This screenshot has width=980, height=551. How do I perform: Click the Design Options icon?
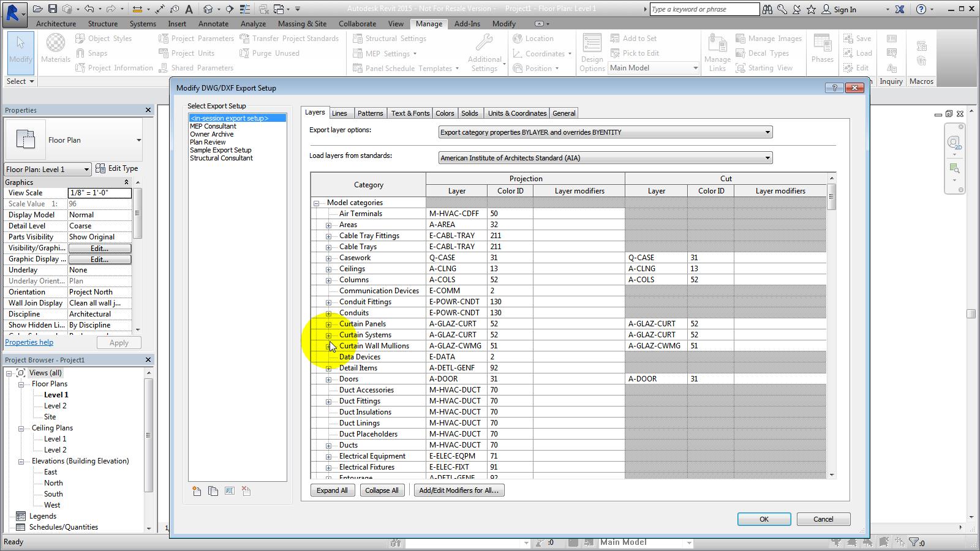click(592, 43)
